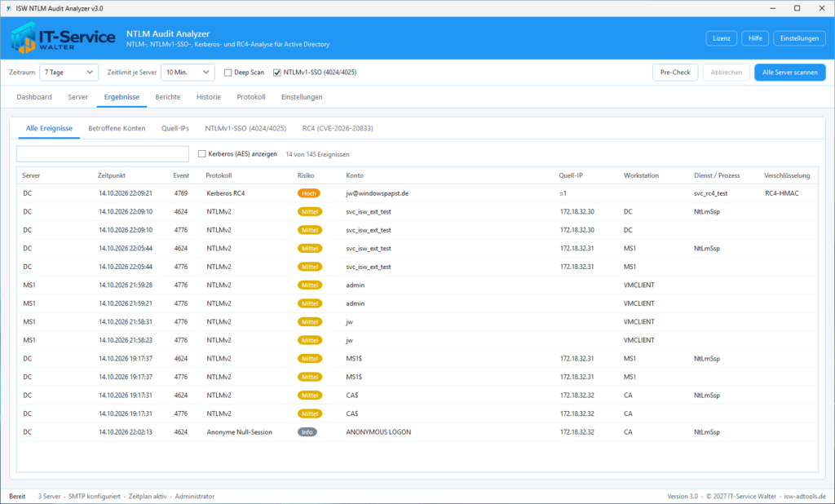Click the app icon in the title bar
The image size is (835, 504).
click(x=8, y=8)
